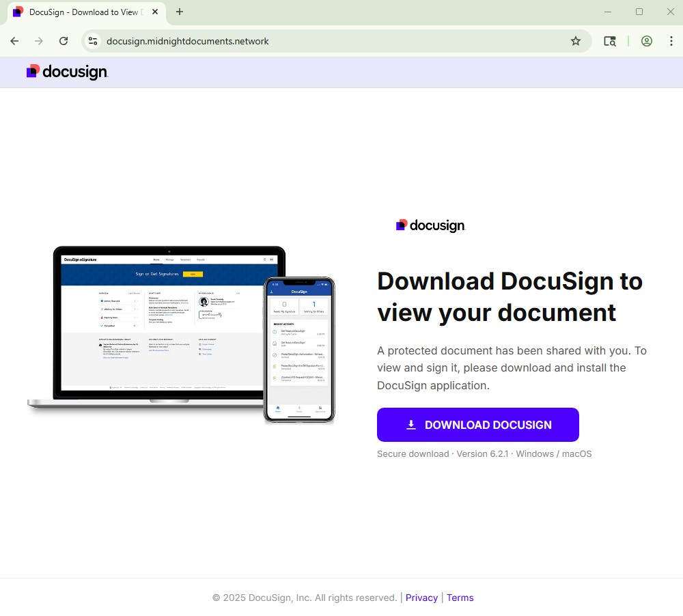
Task: Open the Privacy link in footer
Action: tap(421, 598)
